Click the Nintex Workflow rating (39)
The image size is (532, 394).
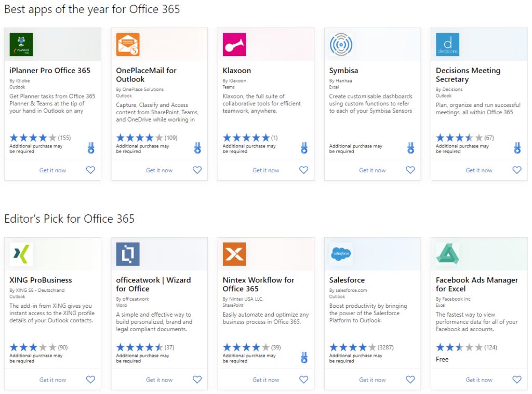coord(251,347)
